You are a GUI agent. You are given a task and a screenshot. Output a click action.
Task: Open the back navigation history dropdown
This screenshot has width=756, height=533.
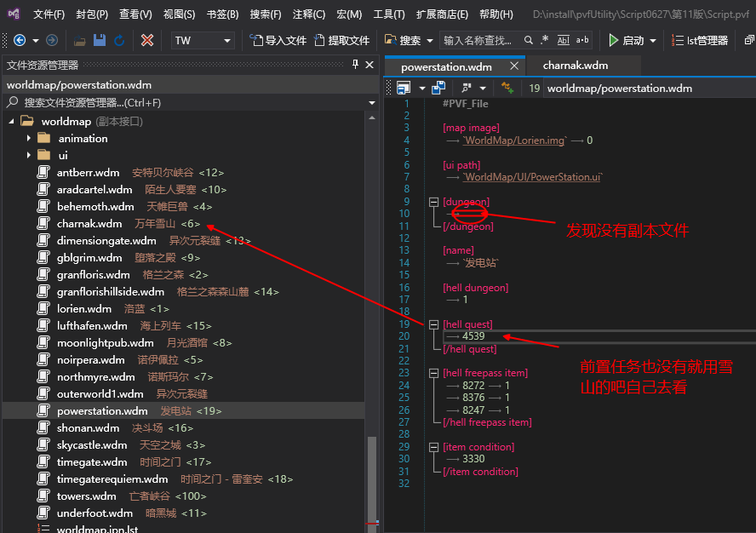pos(36,41)
